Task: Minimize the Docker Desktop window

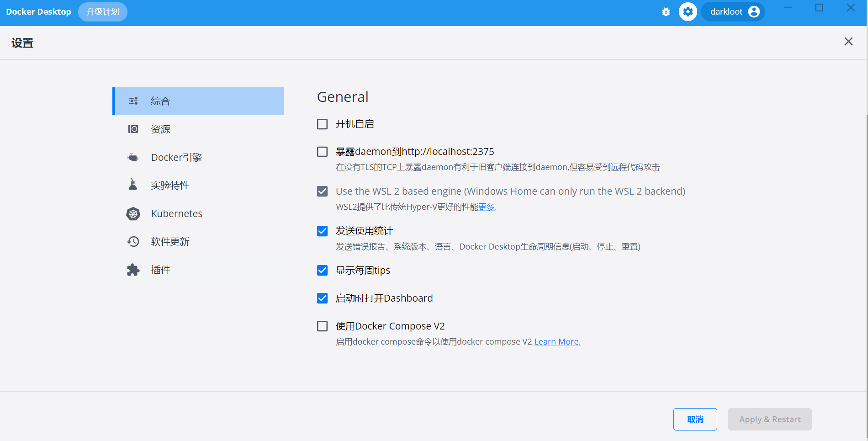Action: click(788, 8)
